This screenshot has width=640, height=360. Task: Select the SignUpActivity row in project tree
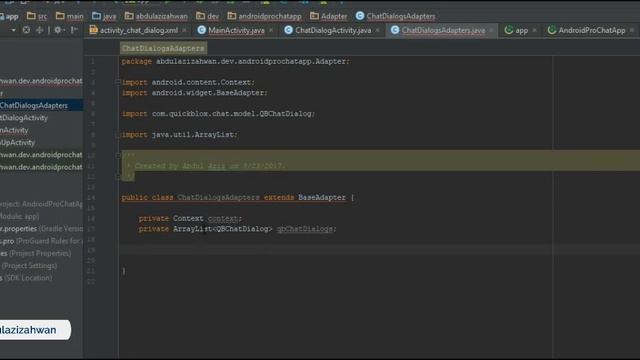pos(41,142)
